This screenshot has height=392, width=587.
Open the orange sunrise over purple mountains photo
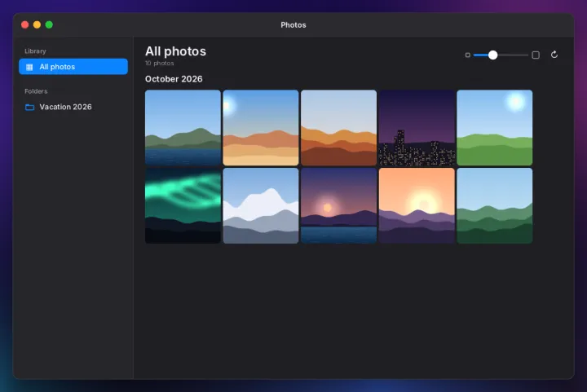pos(417,205)
